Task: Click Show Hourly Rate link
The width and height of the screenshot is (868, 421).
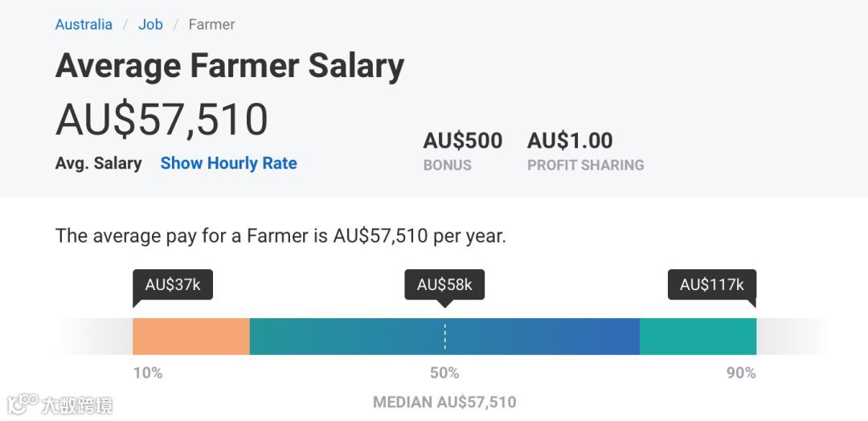Action: point(228,163)
